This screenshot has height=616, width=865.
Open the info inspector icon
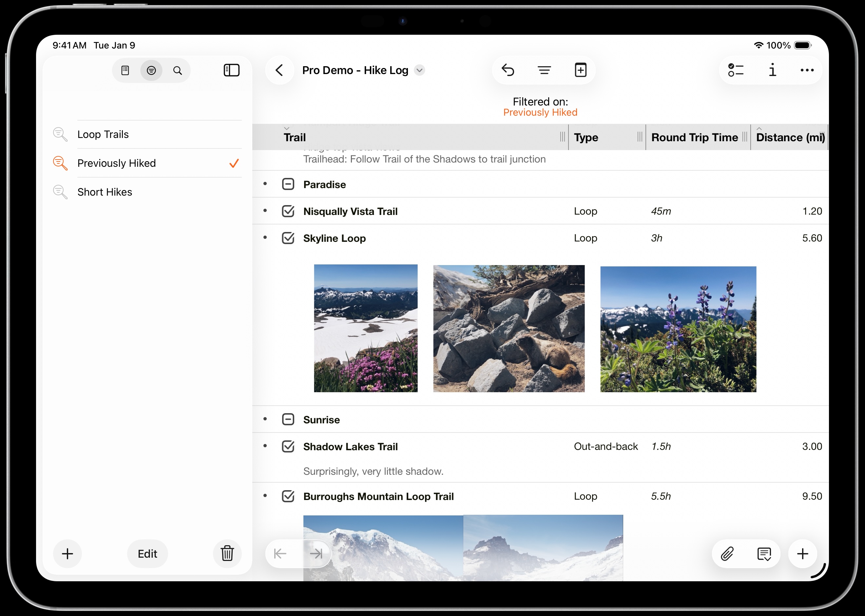(772, 70)
